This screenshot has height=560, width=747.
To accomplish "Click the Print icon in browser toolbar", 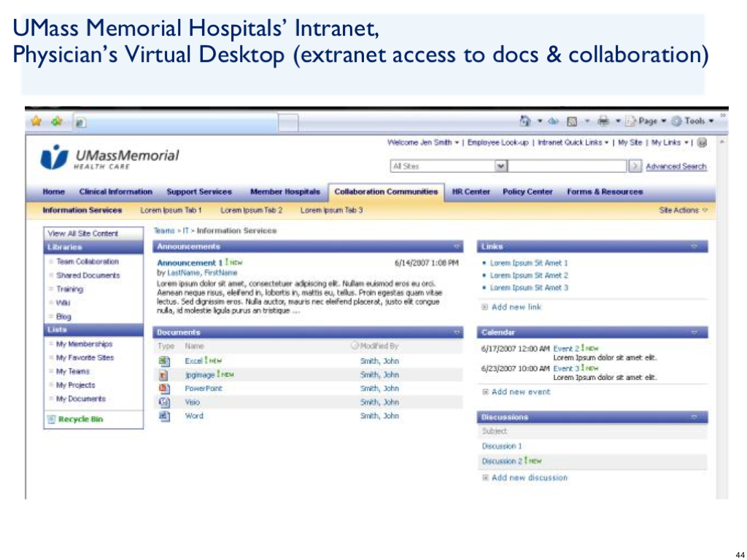I will point(603,121).
